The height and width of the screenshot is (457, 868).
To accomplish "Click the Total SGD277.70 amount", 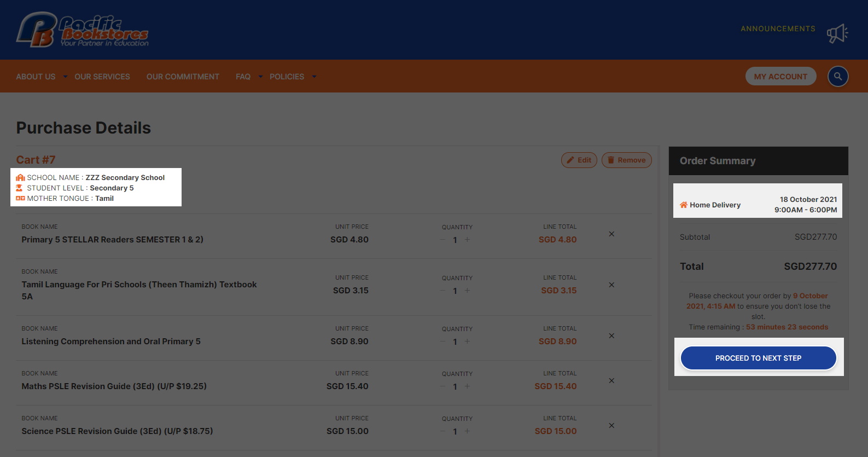I will (810, 267).
